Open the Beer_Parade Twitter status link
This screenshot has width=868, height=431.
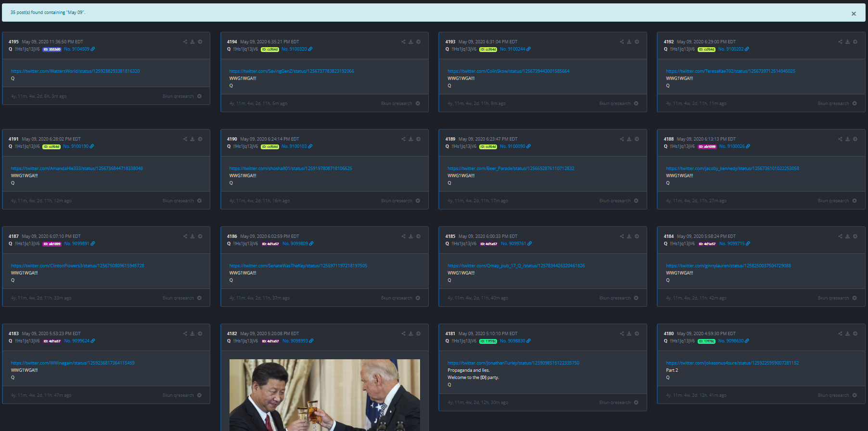(511, 169)
